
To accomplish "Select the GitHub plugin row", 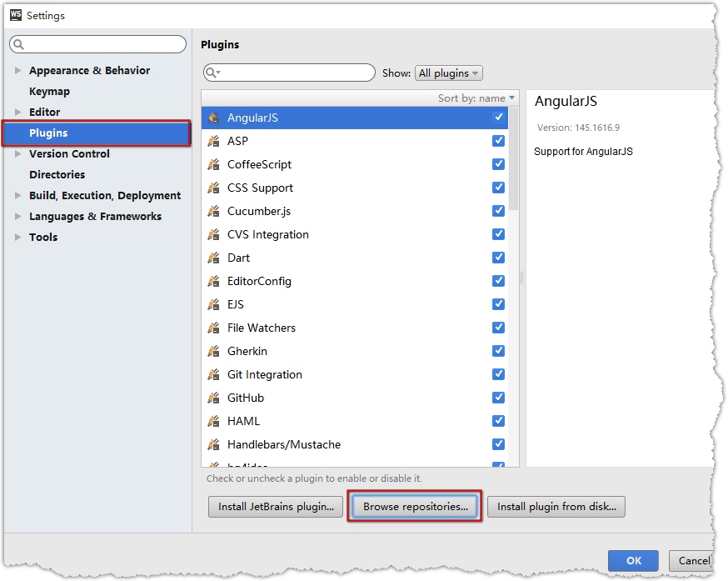I will coord(355,398).
